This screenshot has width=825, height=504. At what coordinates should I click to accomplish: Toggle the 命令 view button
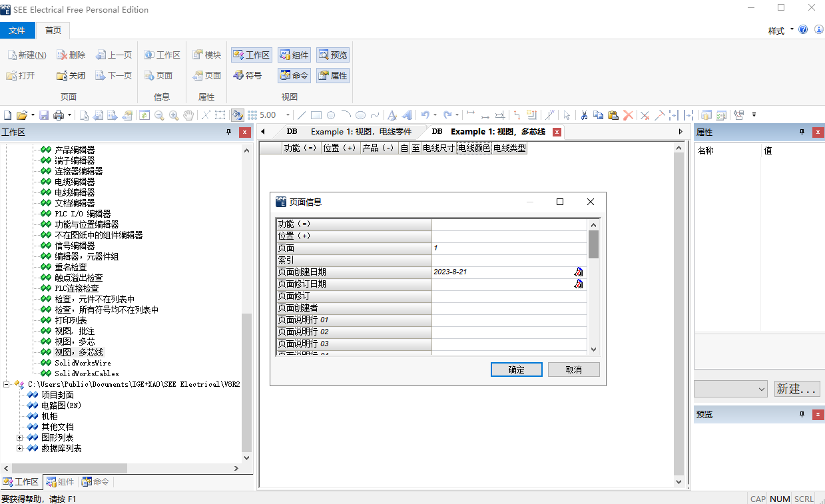click(294, 76)
